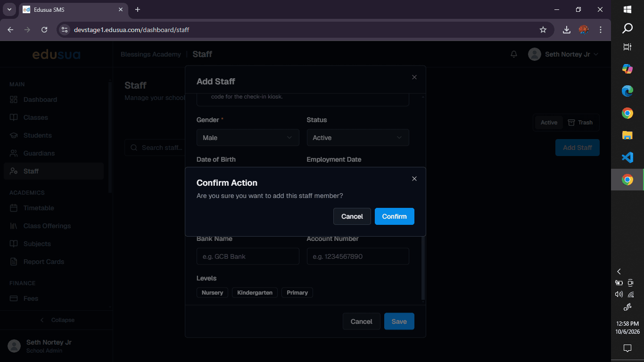Collapse the sidebar
The width and height of the screenshot is (644, 362).
pyautogui.click(x=57, y=320)
